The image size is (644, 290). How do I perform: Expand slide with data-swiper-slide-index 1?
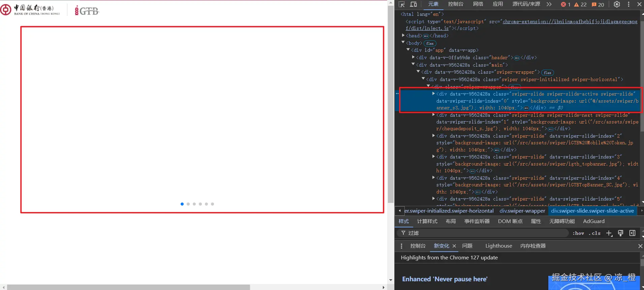tap(433, 115)
